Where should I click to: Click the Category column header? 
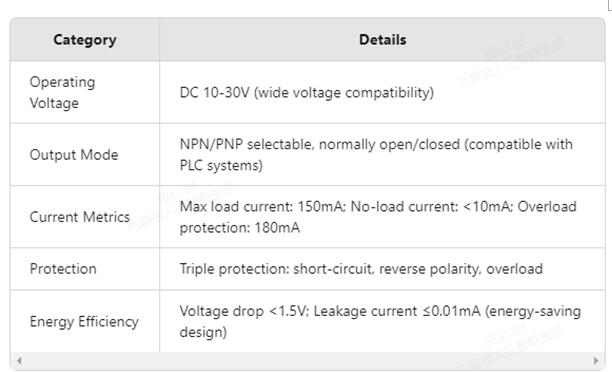pyautogui.click(x=85, y=40)
